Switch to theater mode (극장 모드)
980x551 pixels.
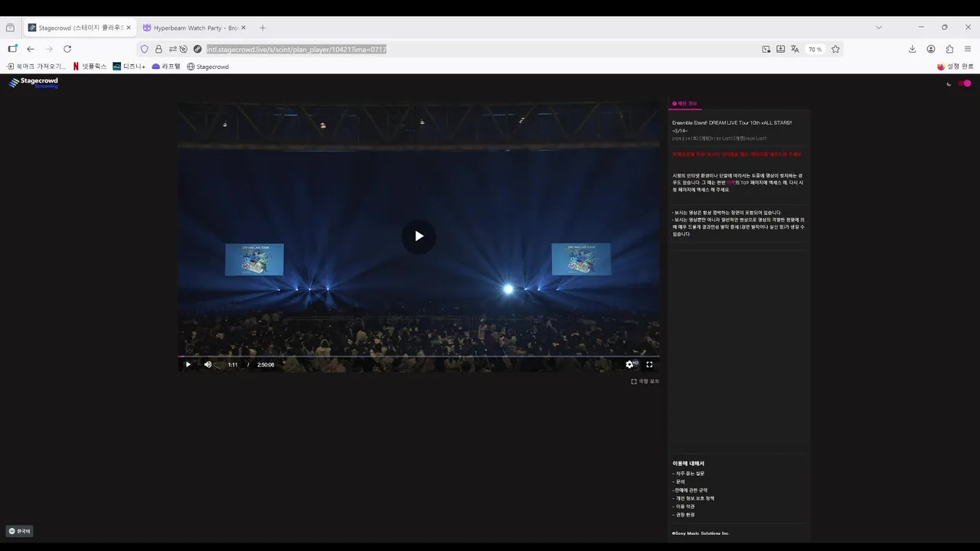pos(645,381)
